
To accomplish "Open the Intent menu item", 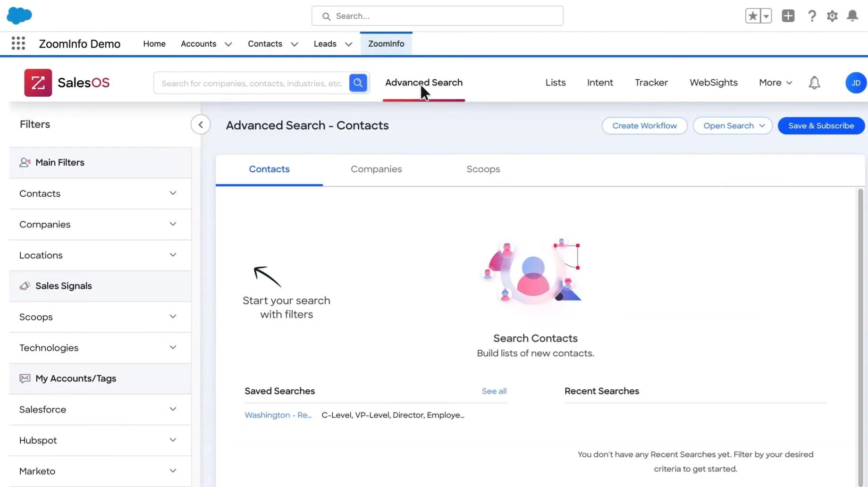I will pos(600,83).
